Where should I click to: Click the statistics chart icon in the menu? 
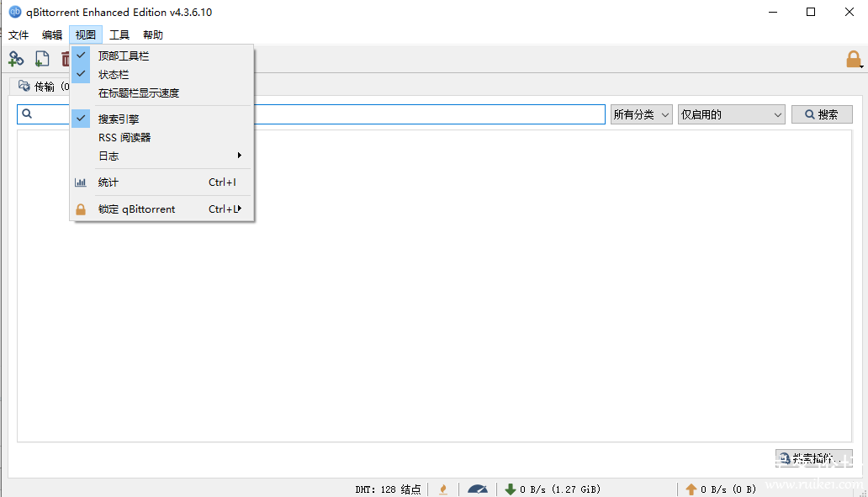80,182
